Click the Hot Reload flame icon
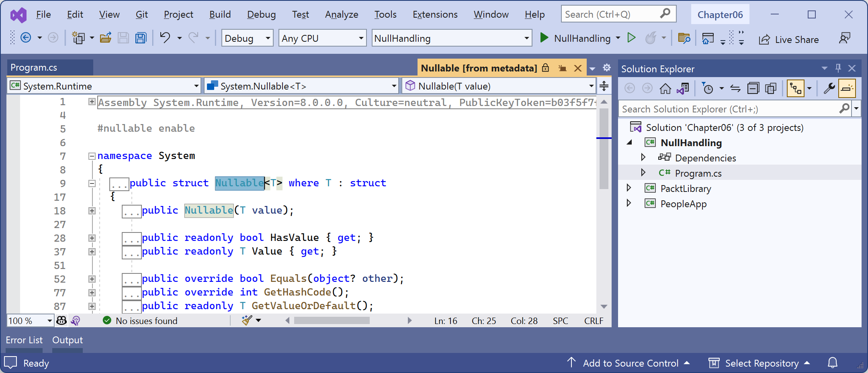Viewport: 868px width, 373px height. coord(651,38)
